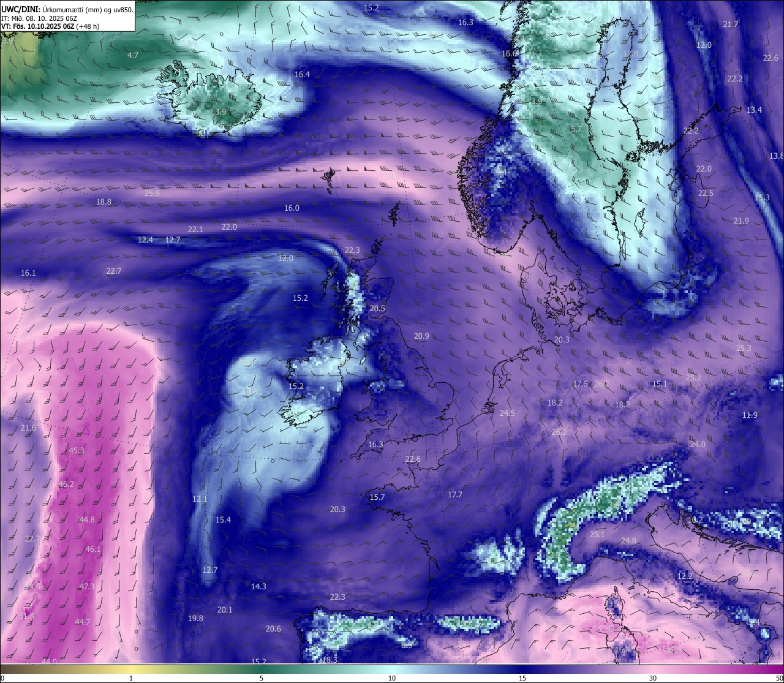Click the 4.7 value northwest of Iceland
784x683 pixels.
click(133, 55)
